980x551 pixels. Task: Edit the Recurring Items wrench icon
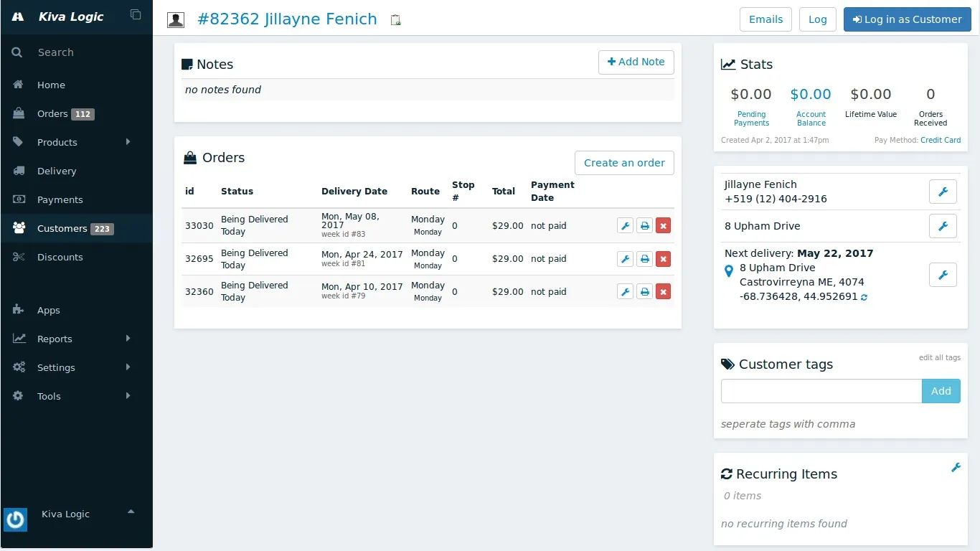(x=956, y=467)
